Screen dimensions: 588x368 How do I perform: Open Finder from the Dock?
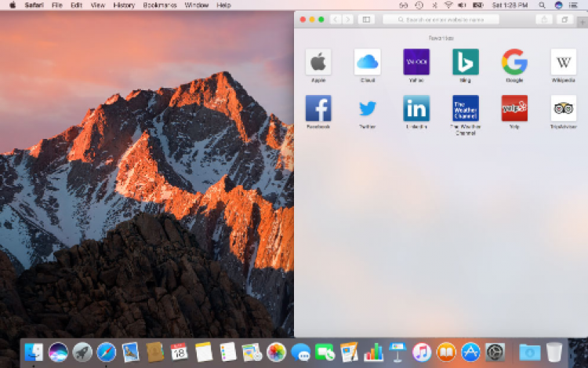click(x=34, y=352)
